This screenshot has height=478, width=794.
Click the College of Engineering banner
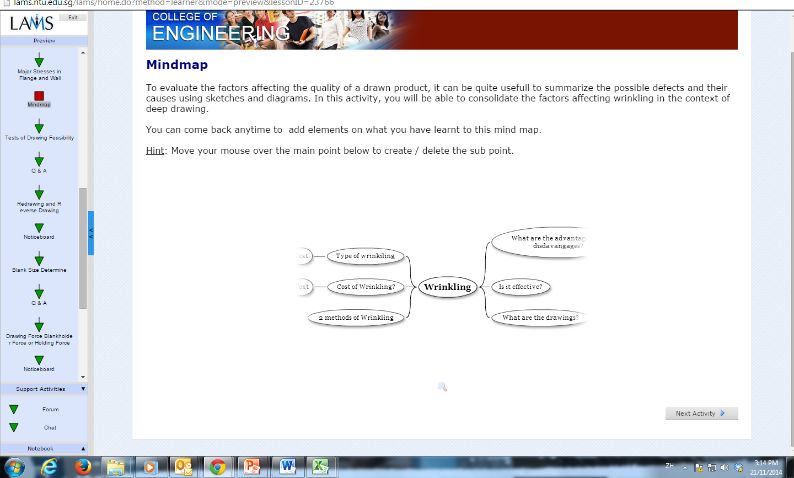pyautogui.click(x=442, y=30)
